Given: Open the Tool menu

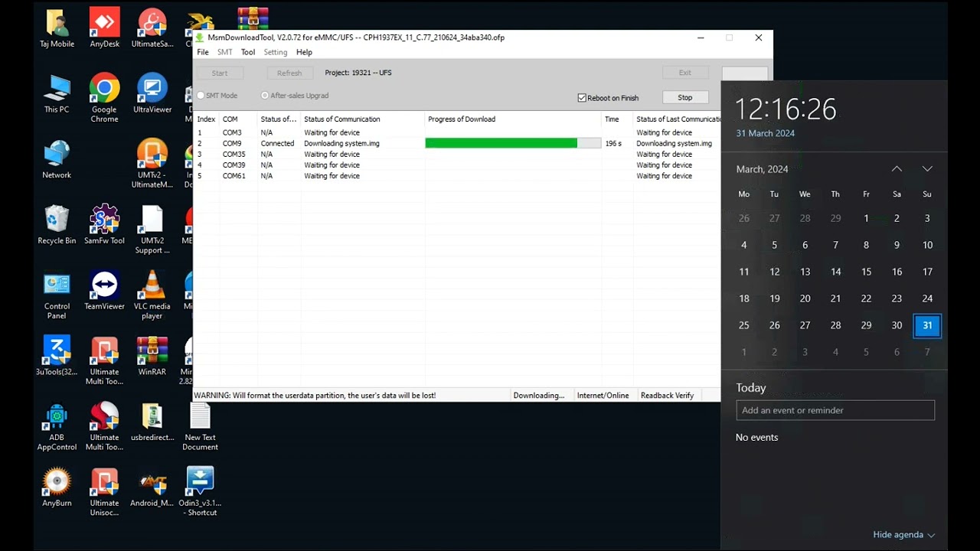Looking at the screenshot, I should [248, 53].
